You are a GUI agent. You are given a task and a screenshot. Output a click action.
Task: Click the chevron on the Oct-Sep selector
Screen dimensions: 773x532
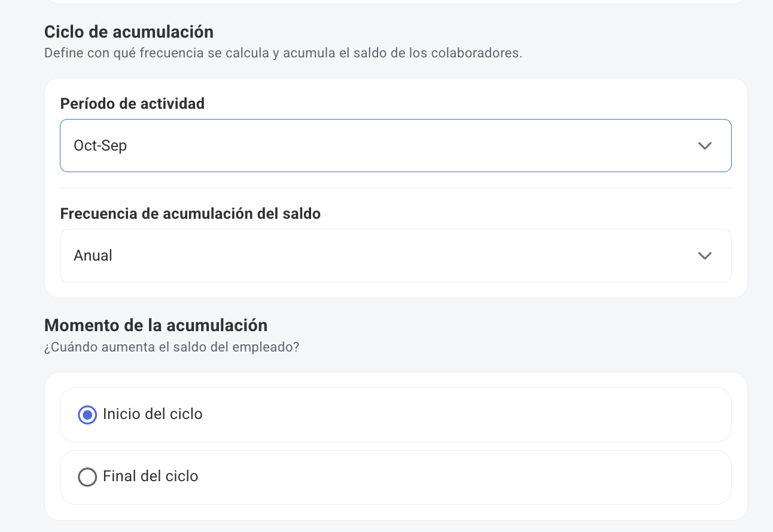[x=705, y=145]
